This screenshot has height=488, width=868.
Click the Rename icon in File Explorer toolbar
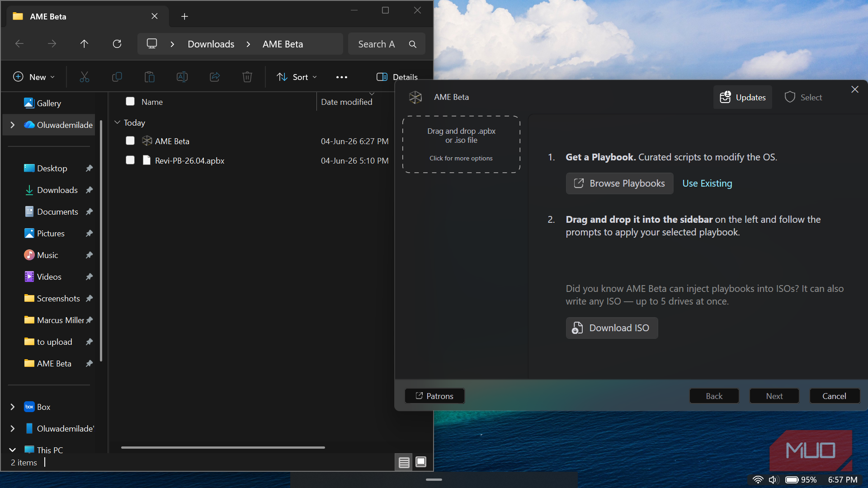pyautogui.click(x=182, y=77)
